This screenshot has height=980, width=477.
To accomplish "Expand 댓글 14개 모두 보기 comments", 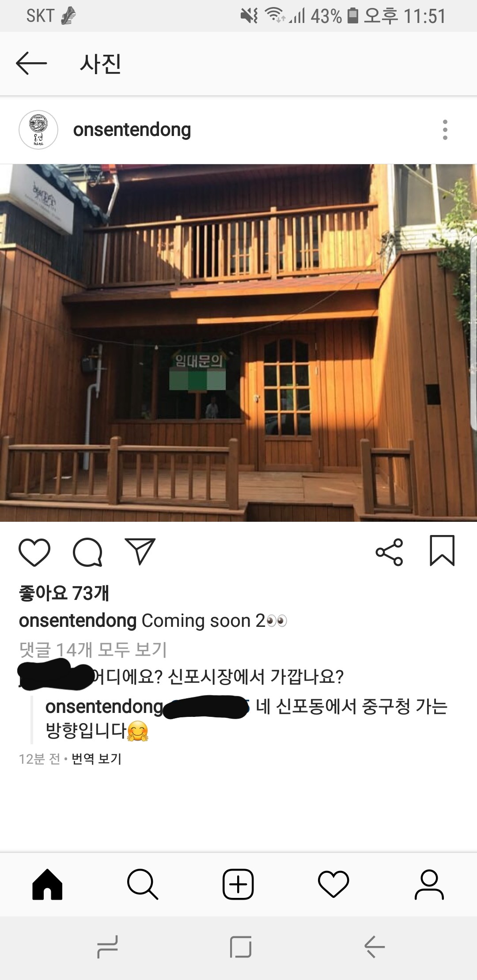I will tap(93, 649).
